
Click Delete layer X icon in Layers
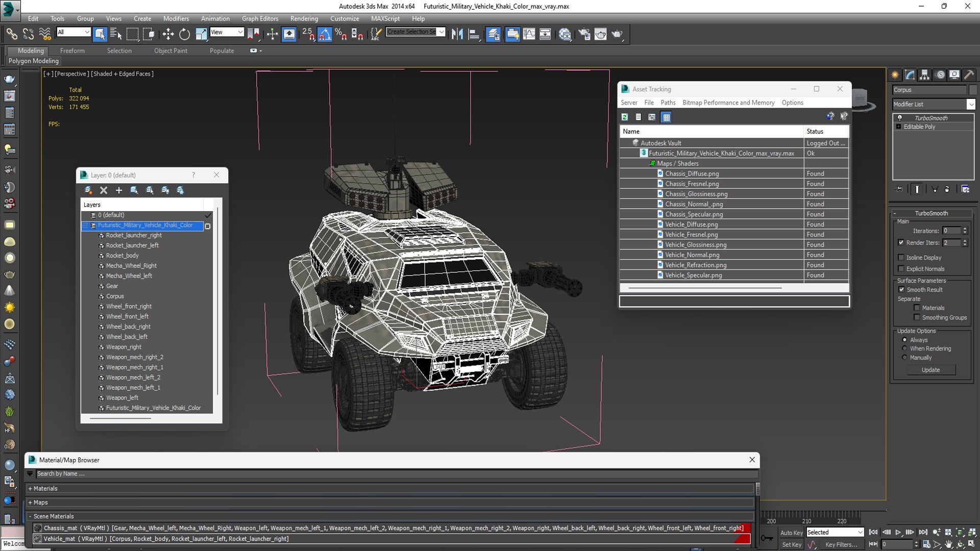pyautogui.click(x=104, y=190)
